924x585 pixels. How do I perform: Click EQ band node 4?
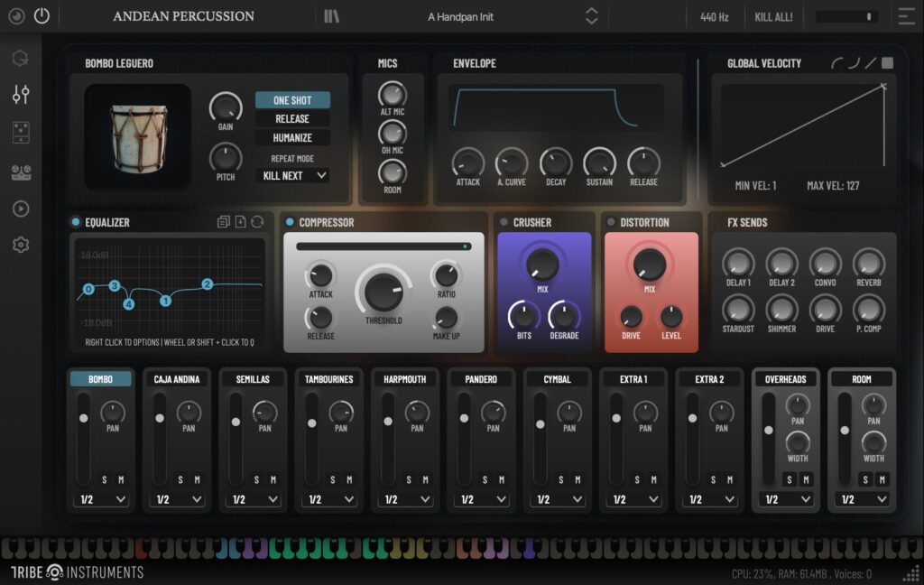click(128, 304)
